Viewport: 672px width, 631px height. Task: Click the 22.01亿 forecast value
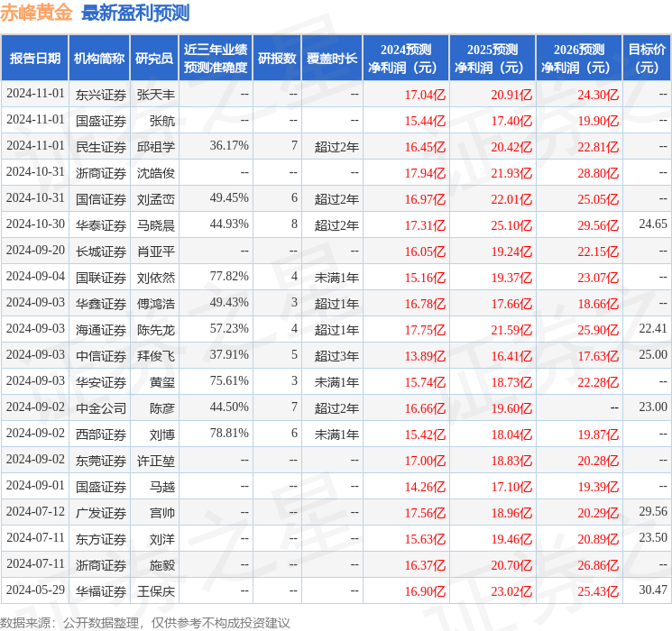[511, 199]
